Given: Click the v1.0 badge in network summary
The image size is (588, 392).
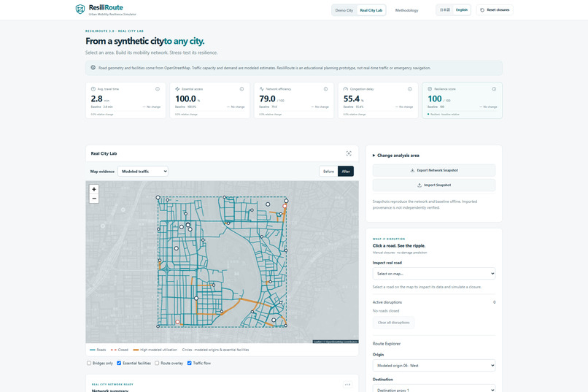Looking at the screenshot, I should 348,385.
